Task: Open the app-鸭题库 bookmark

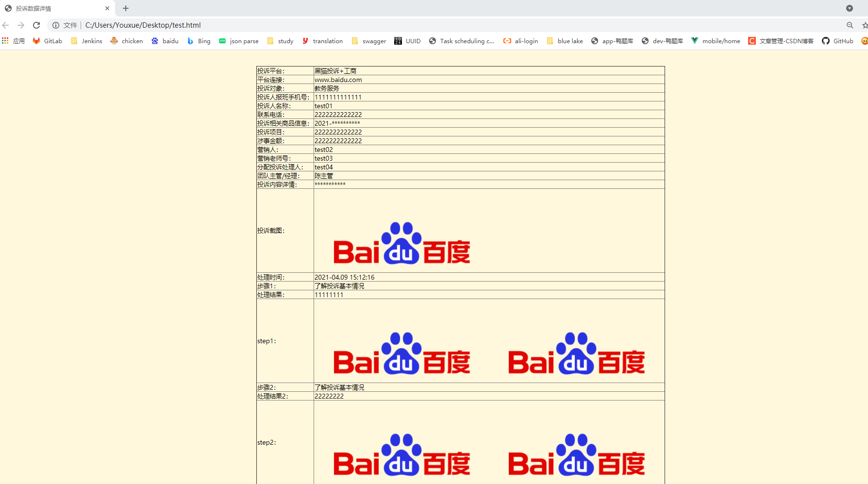Action: (612, 41)
